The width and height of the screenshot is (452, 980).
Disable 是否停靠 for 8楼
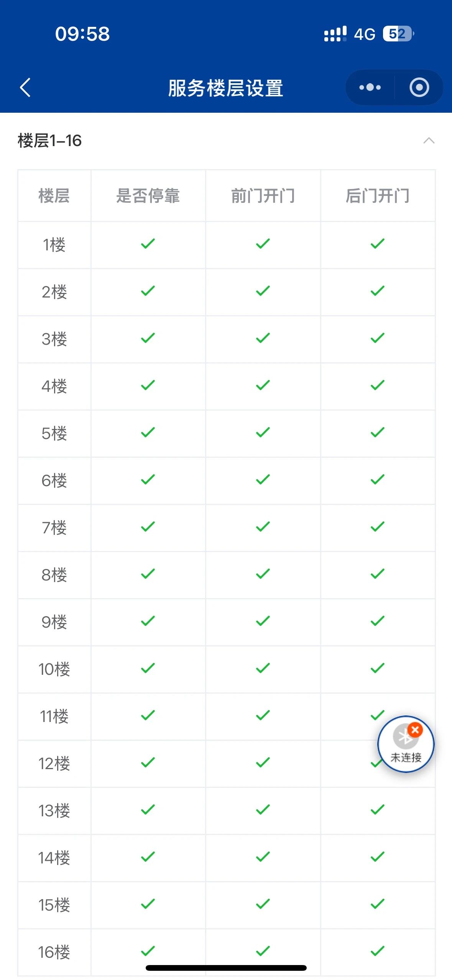click(148, 574)
